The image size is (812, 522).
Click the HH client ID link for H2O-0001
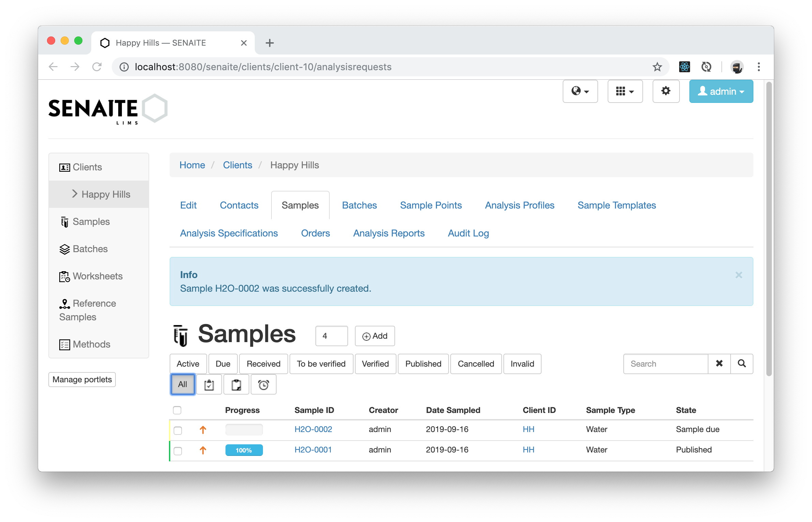pyautogui.click(x=528, y=450)
